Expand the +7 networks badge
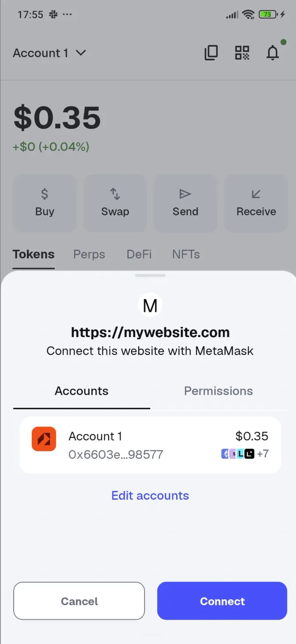 pos(264,454)
